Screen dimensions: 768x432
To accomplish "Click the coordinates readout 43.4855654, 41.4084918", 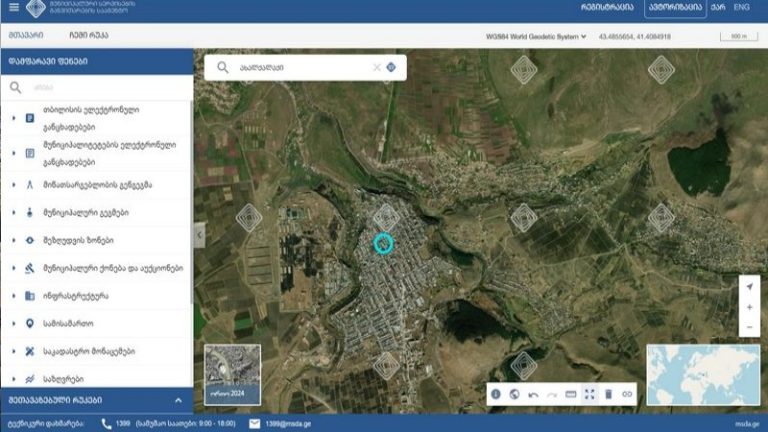I will click(x=635, y=36).
